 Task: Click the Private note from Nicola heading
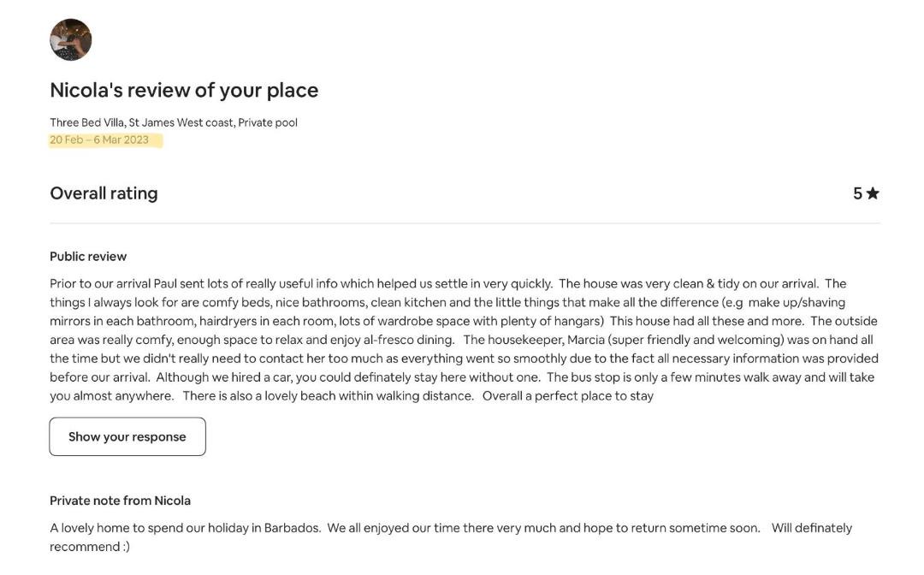[x=120, y=501]
